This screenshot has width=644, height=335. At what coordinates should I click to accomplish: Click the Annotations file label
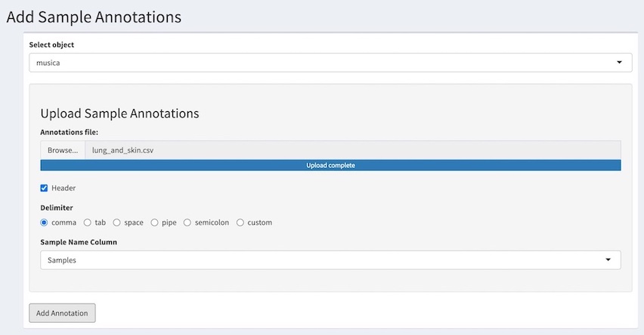tap(70, 132)
